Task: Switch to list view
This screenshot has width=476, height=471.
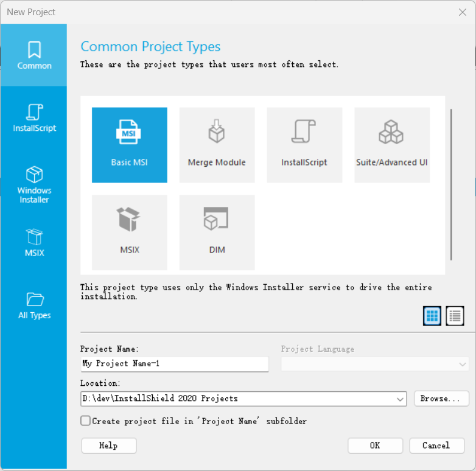Action: pyautogui.click(x=455, y=316)
